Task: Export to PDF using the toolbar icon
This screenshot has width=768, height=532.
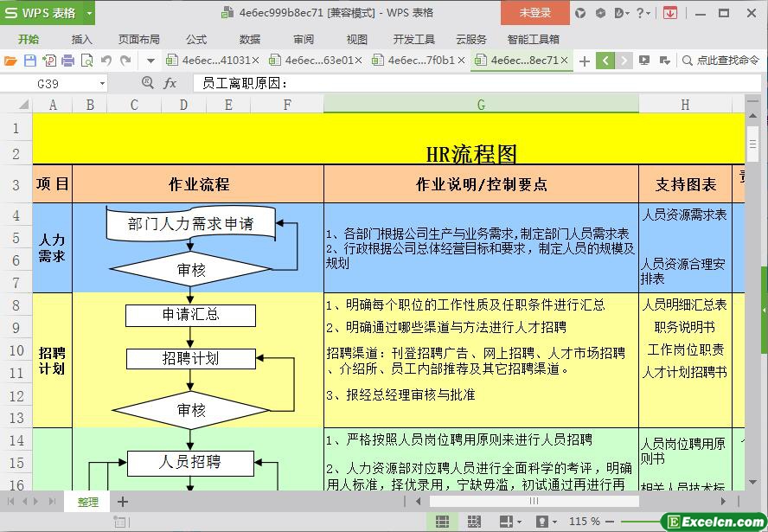Action: point(49,61)
